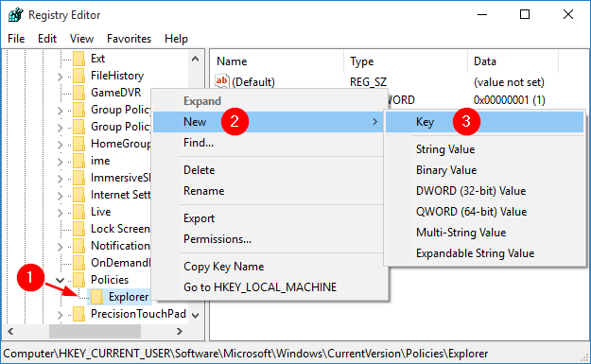
Task: Click the Internet Settings folder icon
Action: click(x=78, y=195)
